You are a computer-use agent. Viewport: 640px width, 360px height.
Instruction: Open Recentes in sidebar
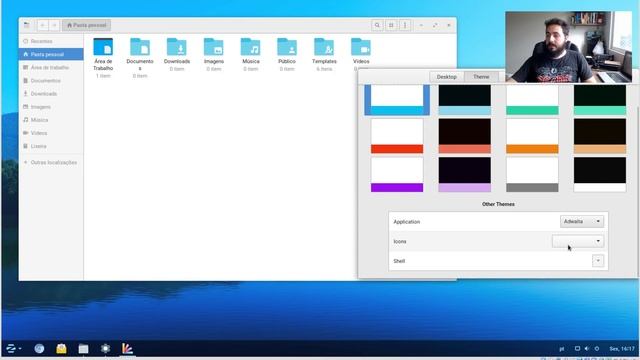(51, 41)
